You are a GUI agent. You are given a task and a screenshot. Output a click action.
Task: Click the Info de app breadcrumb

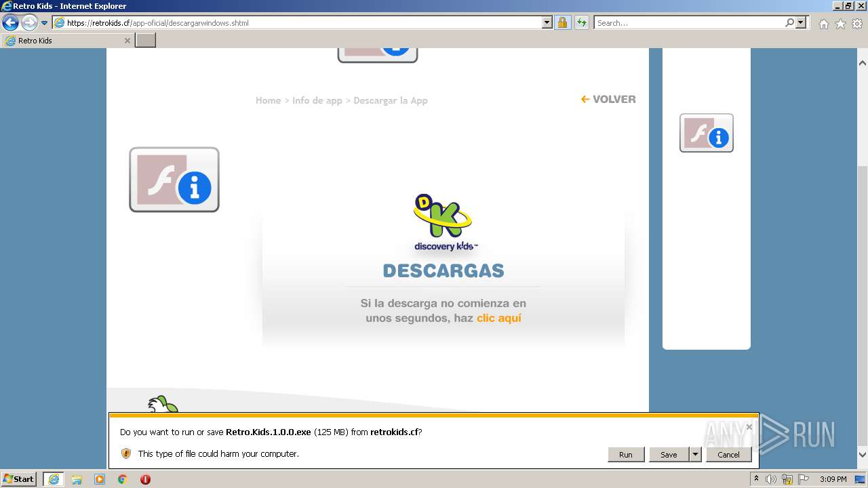[x=317, y=100]
